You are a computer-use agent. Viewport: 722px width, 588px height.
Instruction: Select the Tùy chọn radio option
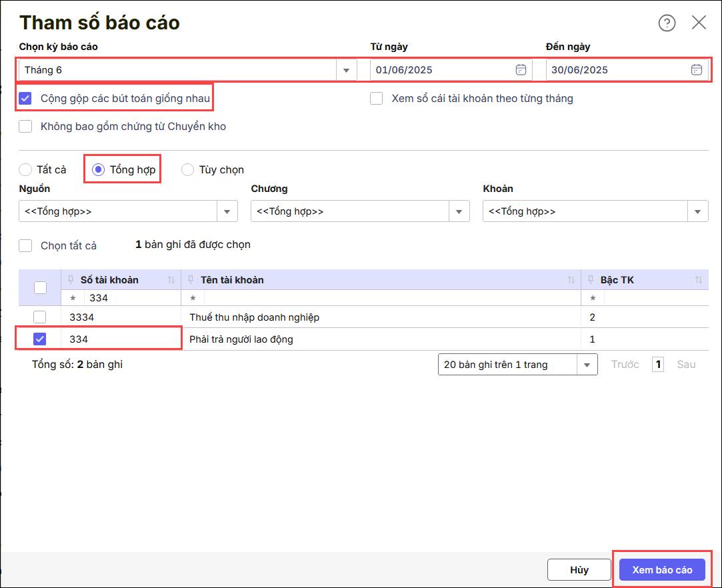pyautogui.click(x=188, y=170)
